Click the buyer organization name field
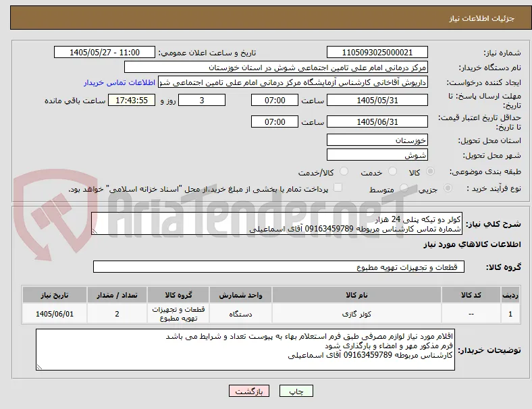The height and width of the screenshot is (409, 532). [276, 67]
